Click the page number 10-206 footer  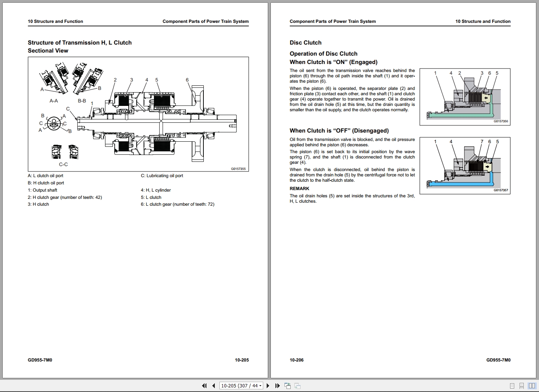tap(297, 360)
